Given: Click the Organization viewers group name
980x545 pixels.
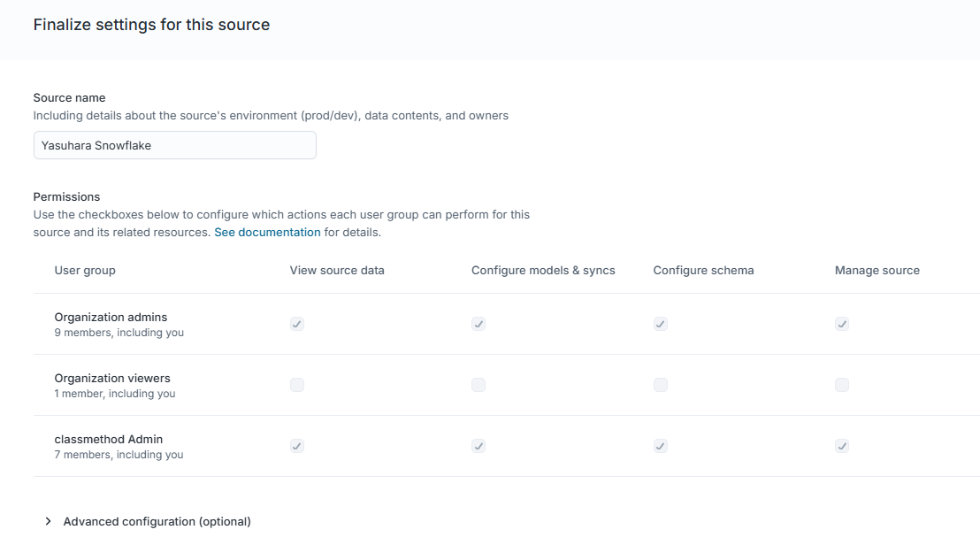Looking at the screenshot, I should (x=112, y=378).
